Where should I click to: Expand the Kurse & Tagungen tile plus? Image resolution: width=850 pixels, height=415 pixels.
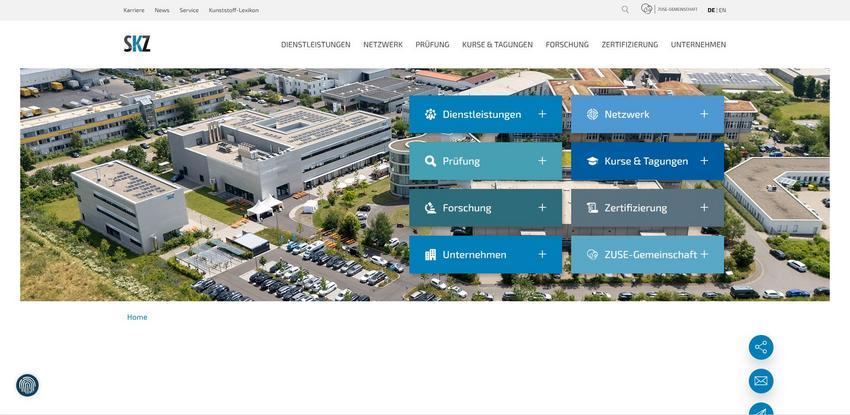[704, 161]
